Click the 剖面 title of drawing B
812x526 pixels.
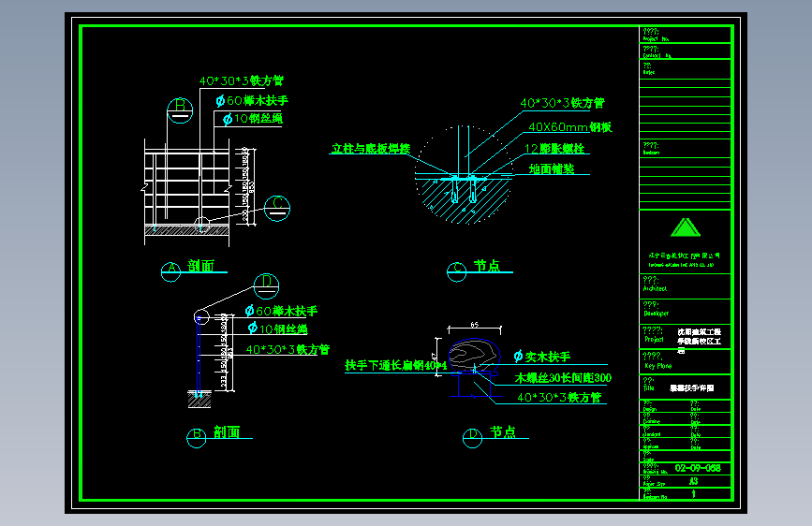coord(227,431)
